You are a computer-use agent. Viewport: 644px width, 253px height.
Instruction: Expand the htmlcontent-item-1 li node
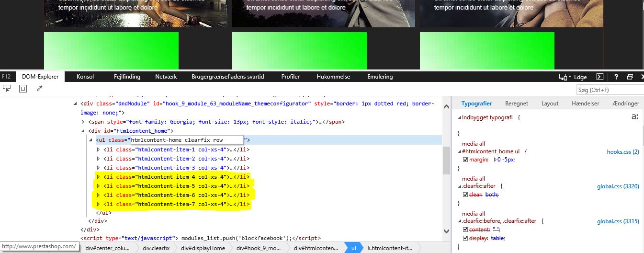point(99,149)
